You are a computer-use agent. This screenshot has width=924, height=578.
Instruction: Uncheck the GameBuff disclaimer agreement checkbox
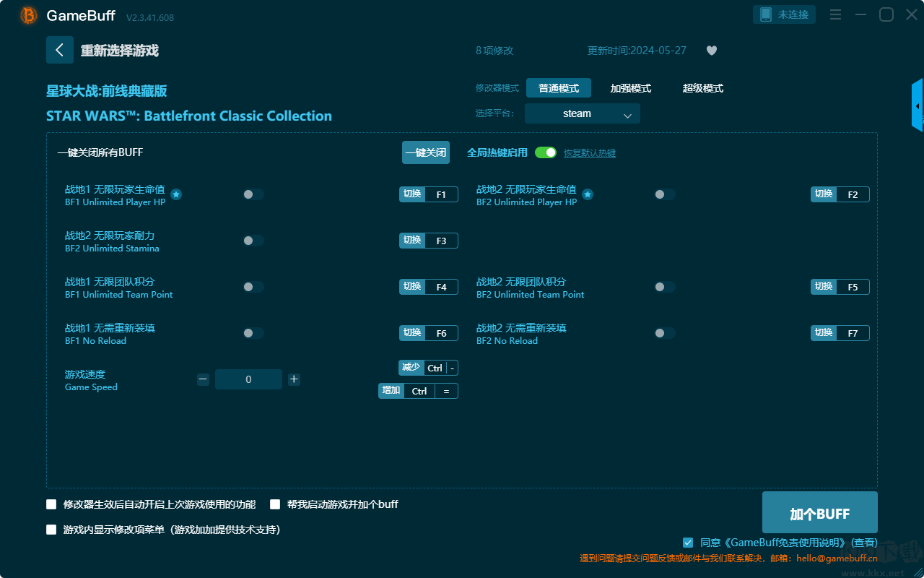pyautogui.click(x=688, y=543)
